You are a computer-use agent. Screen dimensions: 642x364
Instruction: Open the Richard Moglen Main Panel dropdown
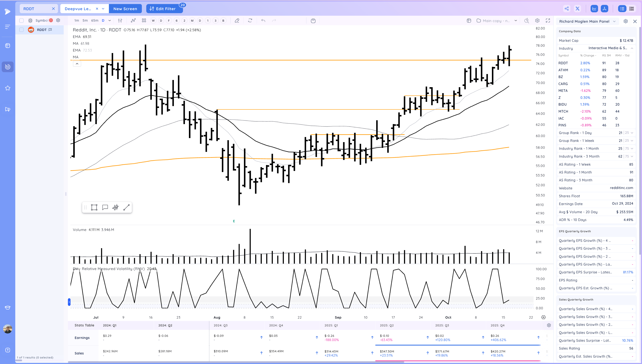pyautogui.click(x=614, y=21)
